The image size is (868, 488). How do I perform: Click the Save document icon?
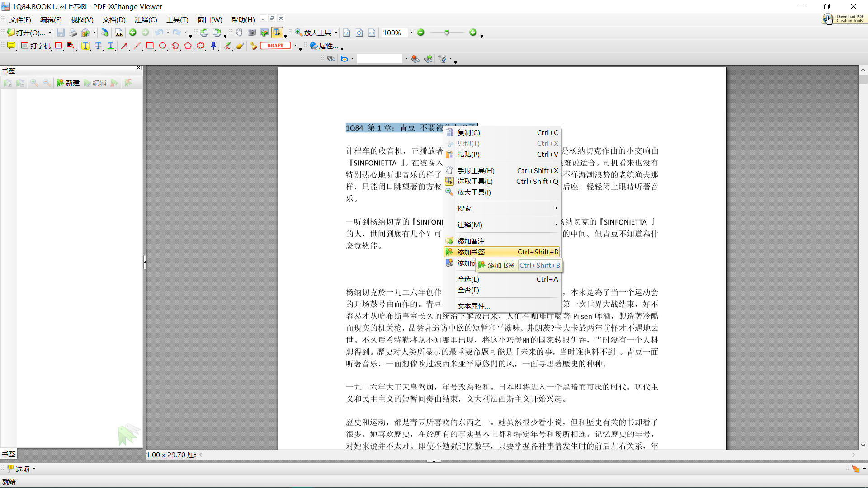point(60,33)
